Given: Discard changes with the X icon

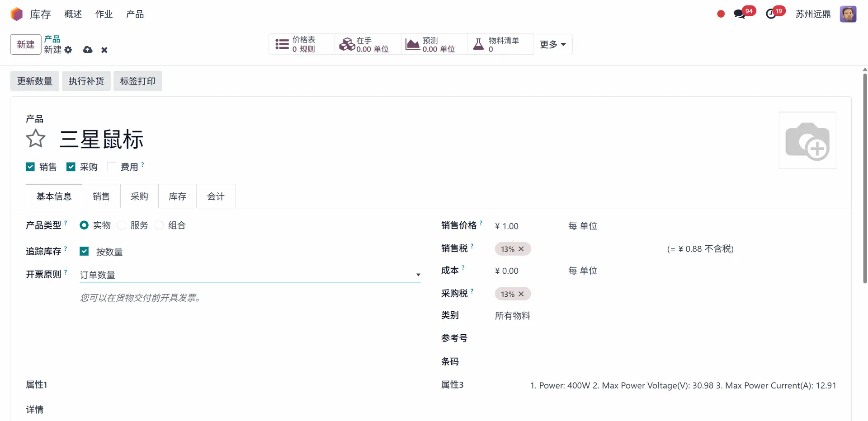Looking at the screenshot, I should tap(104, 50).
